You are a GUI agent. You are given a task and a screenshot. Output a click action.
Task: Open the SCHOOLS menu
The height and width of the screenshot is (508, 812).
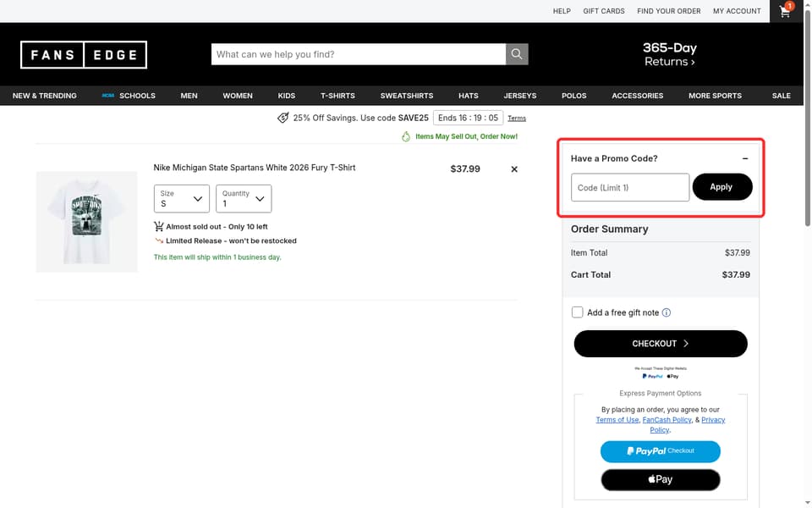click(137, 96)
